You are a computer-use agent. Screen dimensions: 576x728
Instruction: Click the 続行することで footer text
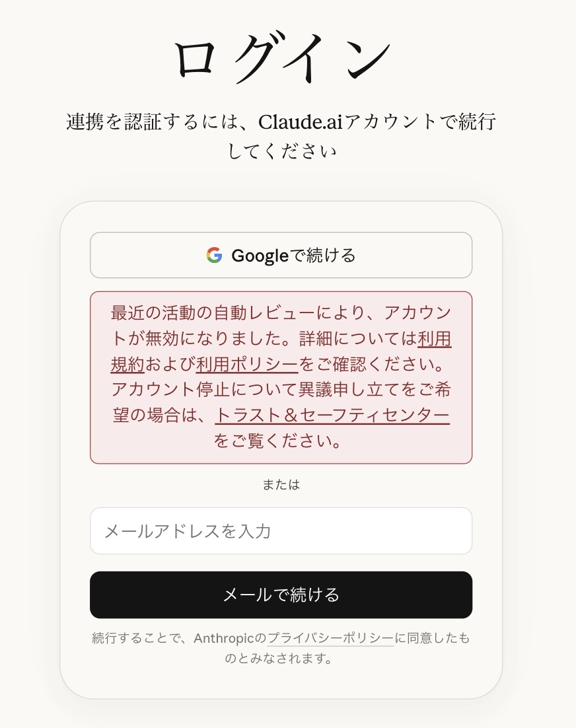coord(140,638)
